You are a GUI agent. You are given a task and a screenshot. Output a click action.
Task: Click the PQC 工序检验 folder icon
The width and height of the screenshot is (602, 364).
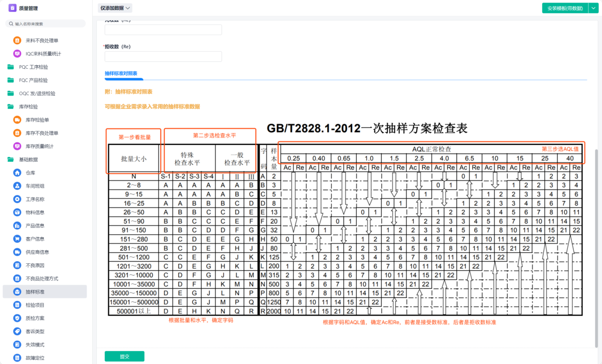pyautogui.click(x=11, y=67)
